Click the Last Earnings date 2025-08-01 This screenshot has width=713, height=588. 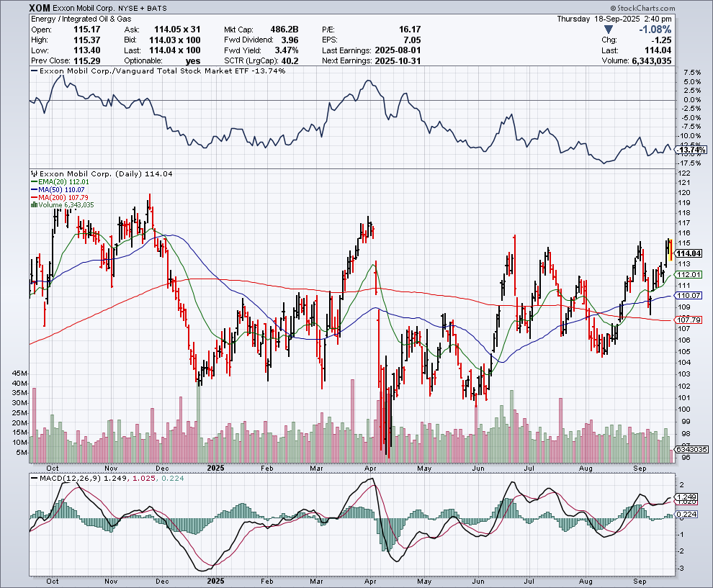398,50
